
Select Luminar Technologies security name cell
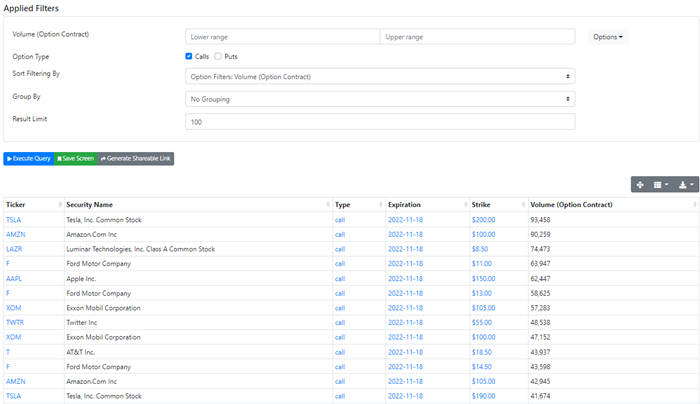(x=141, y=249)
